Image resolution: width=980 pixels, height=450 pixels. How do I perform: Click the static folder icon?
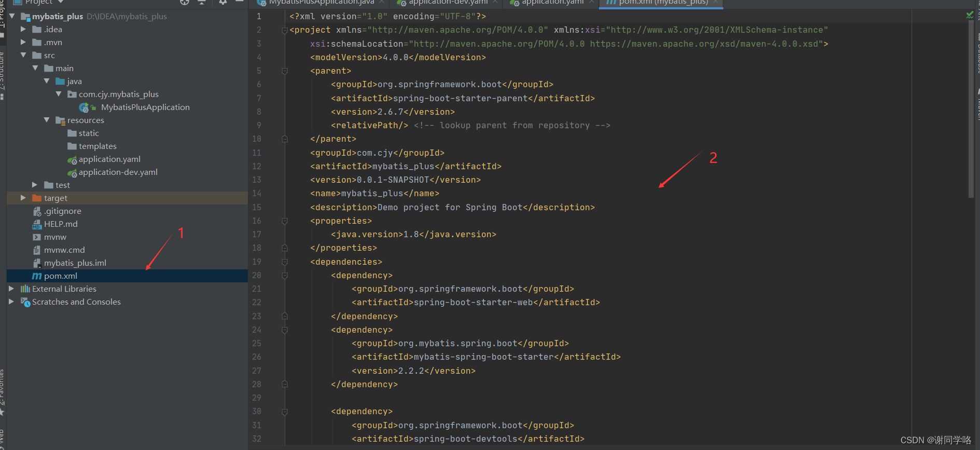[72, 133]
